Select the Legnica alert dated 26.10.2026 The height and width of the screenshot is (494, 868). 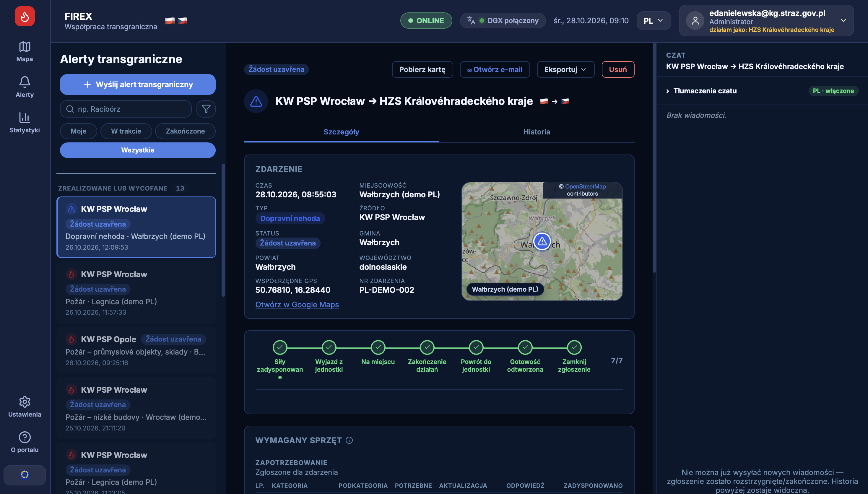[136, 292]
